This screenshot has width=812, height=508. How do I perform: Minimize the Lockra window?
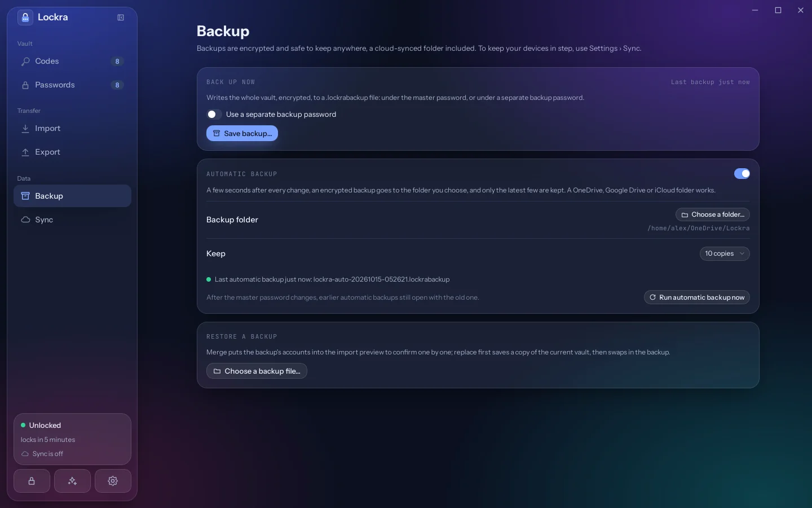(x=756, y=10)
